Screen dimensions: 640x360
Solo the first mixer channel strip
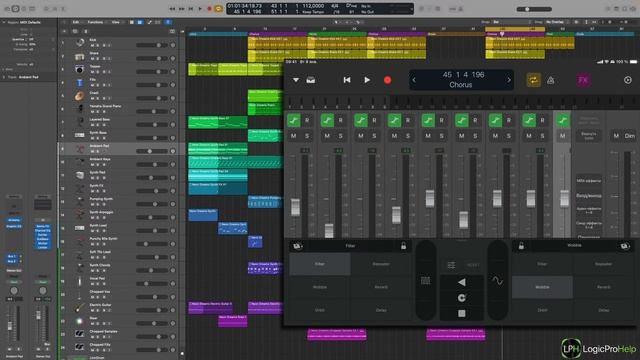[x=307, y=136]
